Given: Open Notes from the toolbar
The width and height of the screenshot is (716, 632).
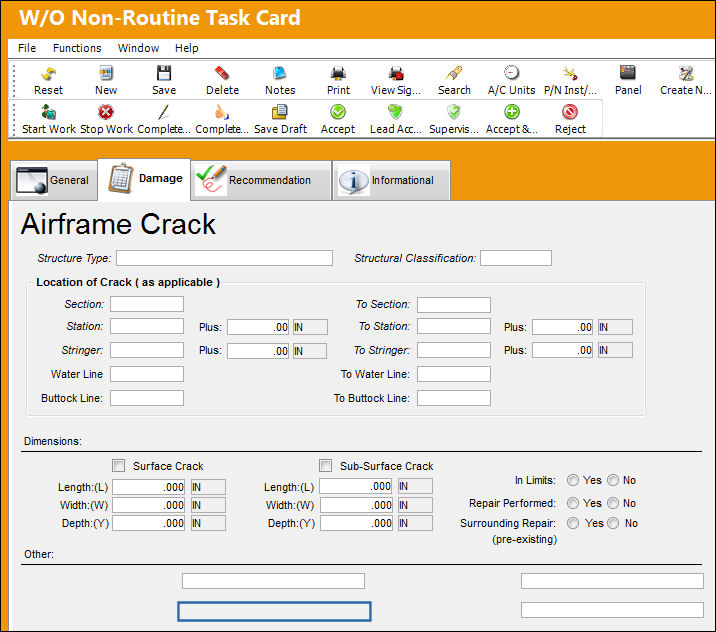Looking at the screenshot, I should coord(279,73).
